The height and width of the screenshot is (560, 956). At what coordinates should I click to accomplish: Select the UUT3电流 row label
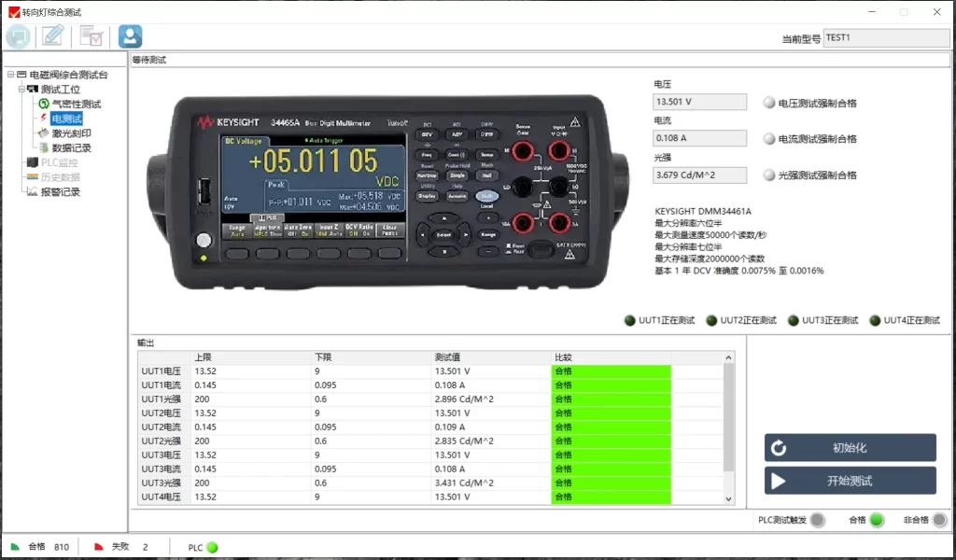tap(161, 469)
